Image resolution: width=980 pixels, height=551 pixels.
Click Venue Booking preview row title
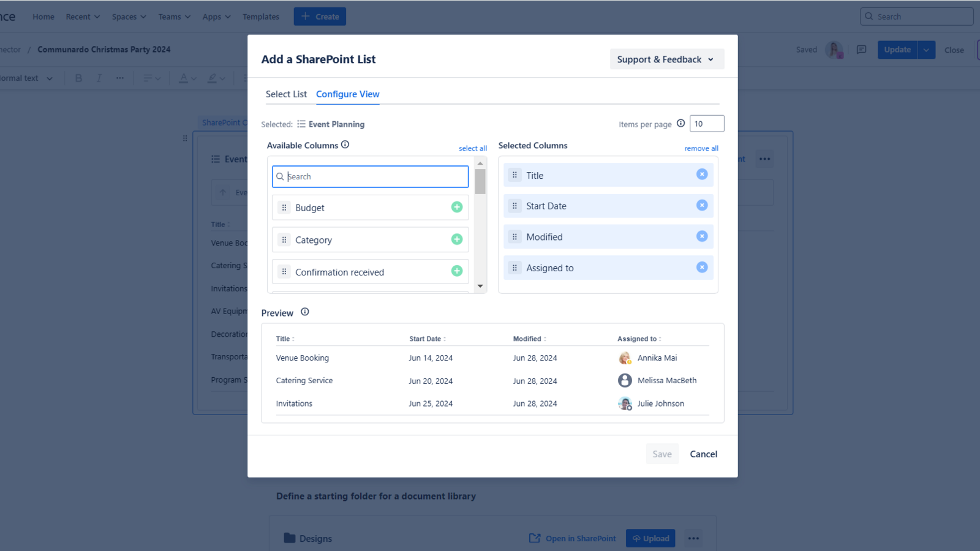(x=302, y=358)
